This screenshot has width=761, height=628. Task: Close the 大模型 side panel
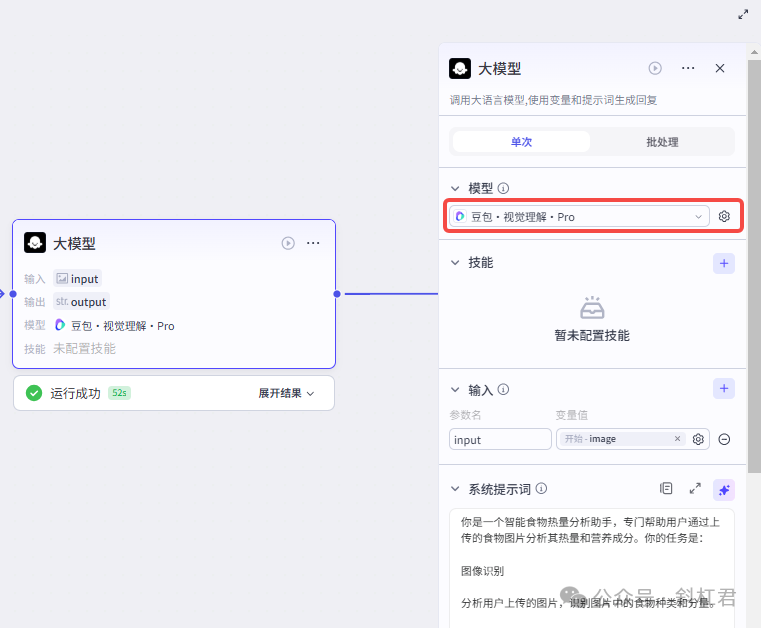(x=720, y=68)
